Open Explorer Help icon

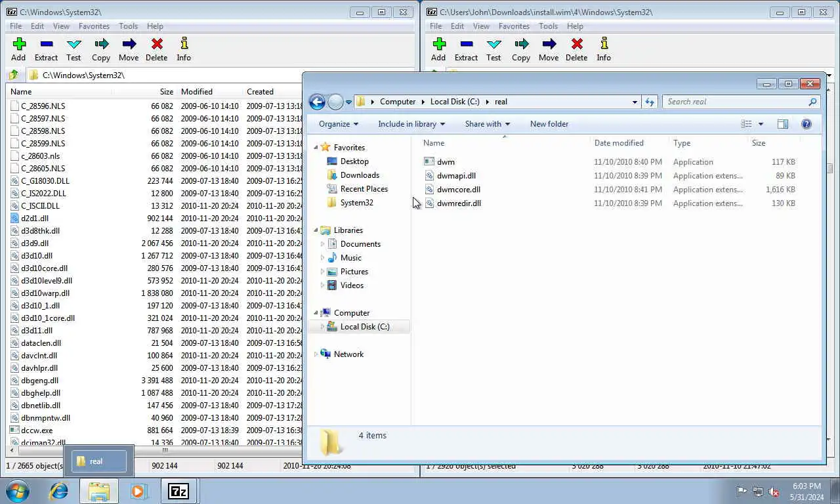[807, 124]
